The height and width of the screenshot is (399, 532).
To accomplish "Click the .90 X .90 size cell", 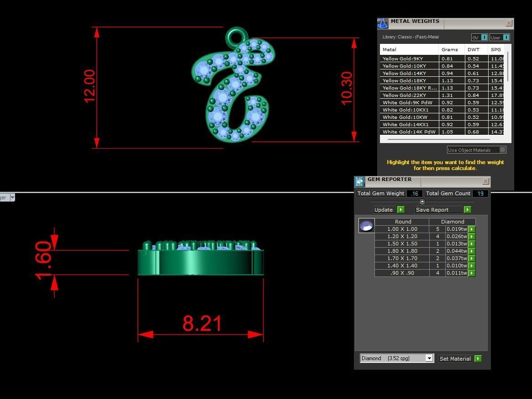I will point(402,273).
